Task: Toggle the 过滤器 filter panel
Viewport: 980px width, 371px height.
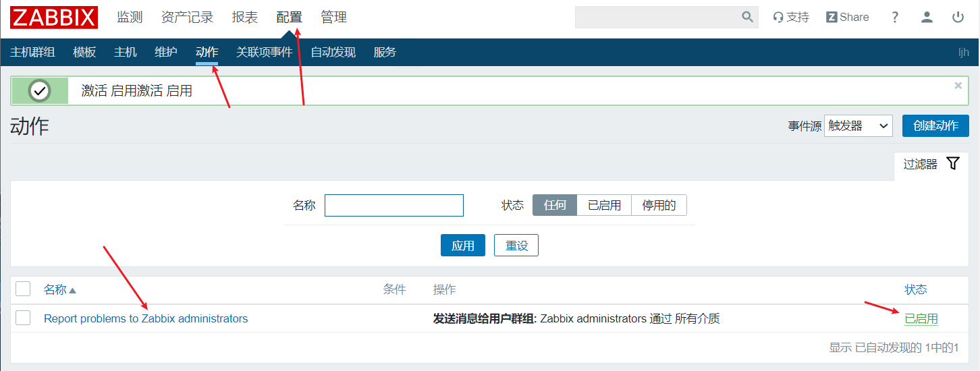Action: 931,164
